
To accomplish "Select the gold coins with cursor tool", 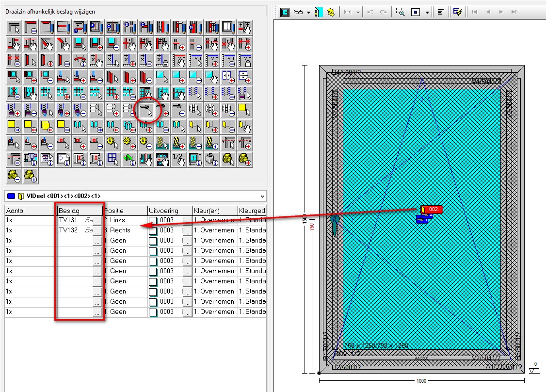I will tap(228, 160).
